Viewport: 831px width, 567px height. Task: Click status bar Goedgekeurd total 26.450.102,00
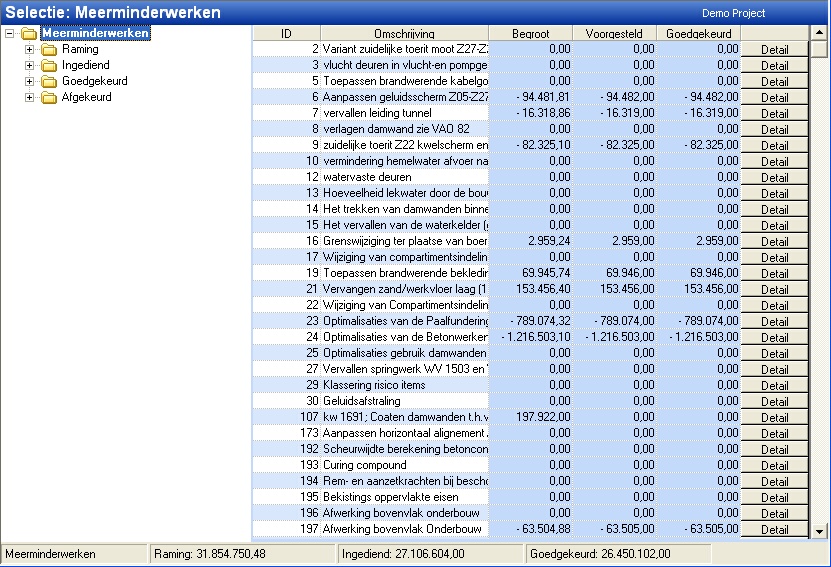(618, 554)
